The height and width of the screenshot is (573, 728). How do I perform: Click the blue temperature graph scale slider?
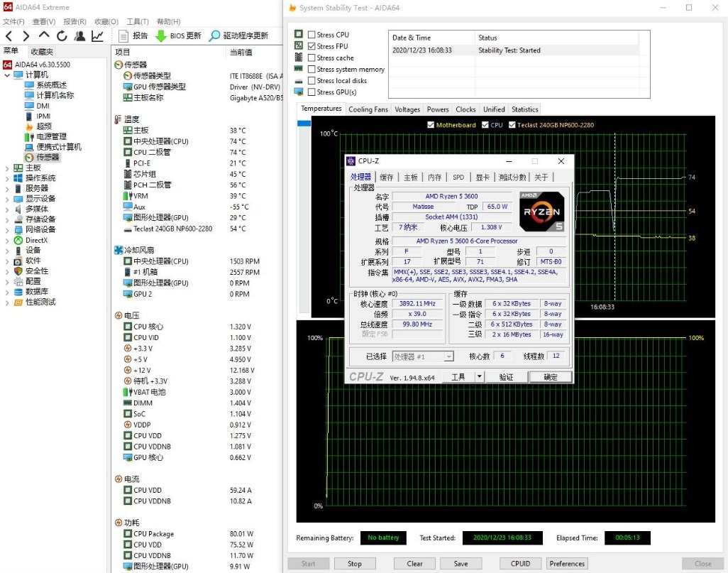(304, 124)
